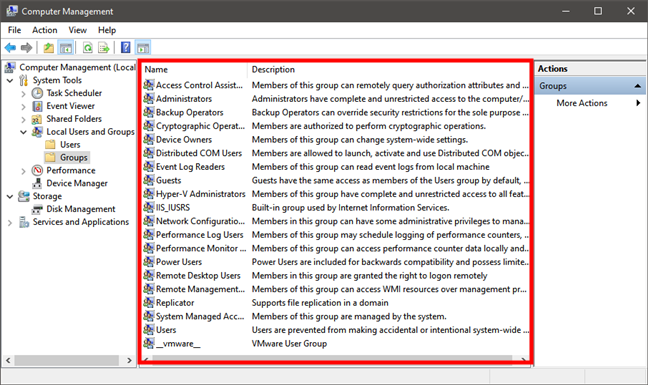
Task: Click the Computer Management title bar icon
Action: [x=12, y=11]
